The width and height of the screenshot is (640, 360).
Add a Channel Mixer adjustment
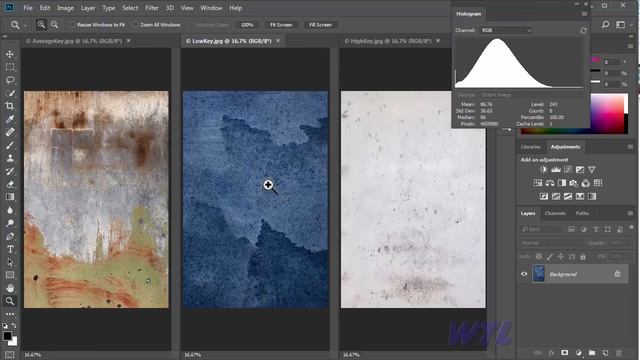click(586, 183)
